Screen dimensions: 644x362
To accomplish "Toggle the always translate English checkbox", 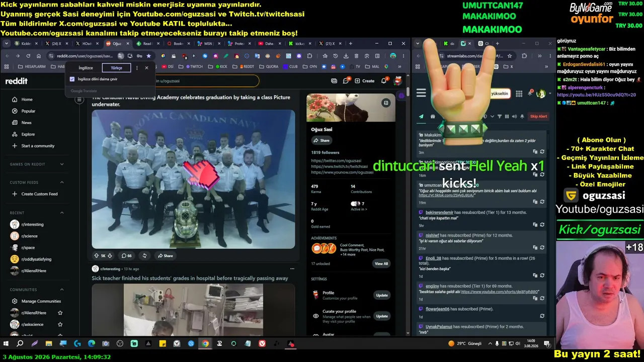I will click(x=72, y=79).
